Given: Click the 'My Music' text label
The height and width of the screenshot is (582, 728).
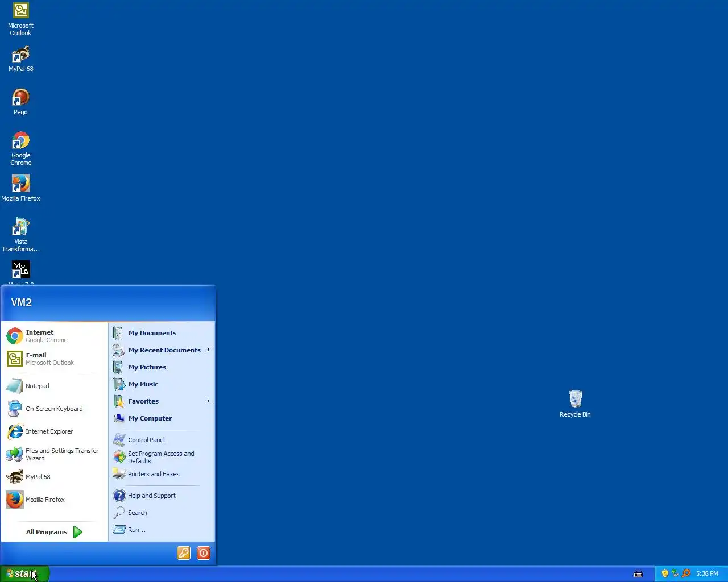Looking at the screenshot, I should click(143, 384).
